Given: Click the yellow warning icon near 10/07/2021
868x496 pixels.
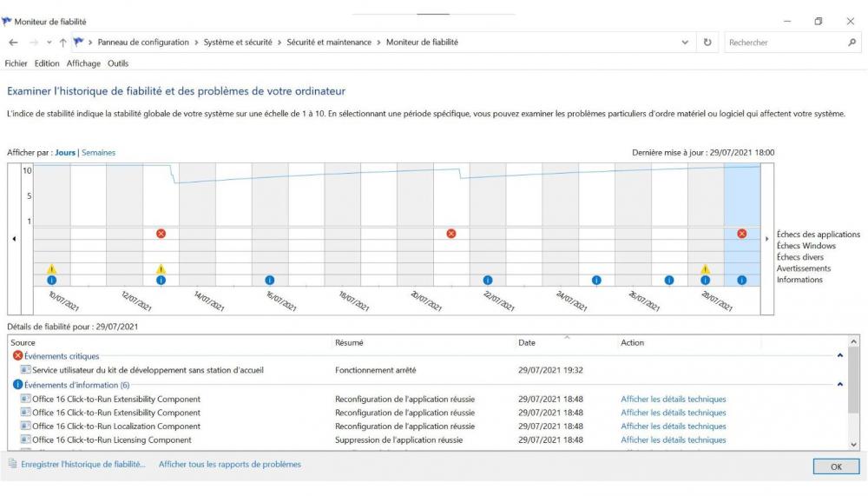Looking at the screenshot, I should point(51,269).
